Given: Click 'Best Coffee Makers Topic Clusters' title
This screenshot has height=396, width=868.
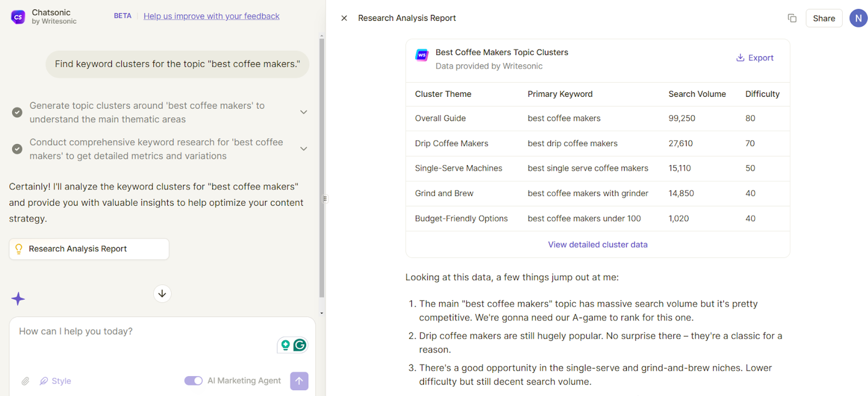Looking at the screenshot, I should click(x=502, y=52).
